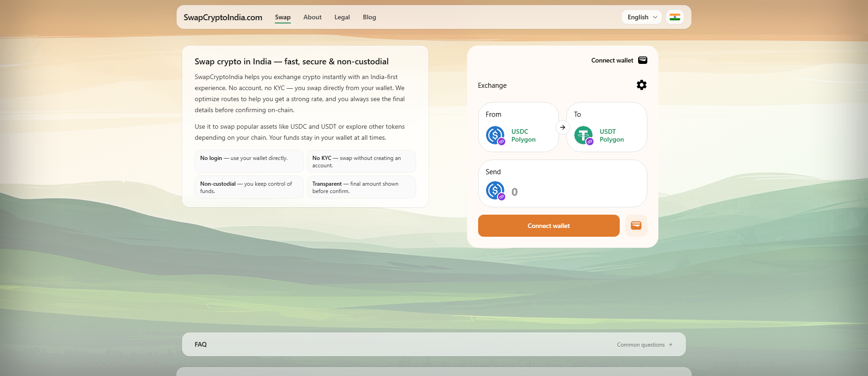This screenshot has height=376, width=868.
Task: Go to the Swap tab
Action: pos(283,17)
